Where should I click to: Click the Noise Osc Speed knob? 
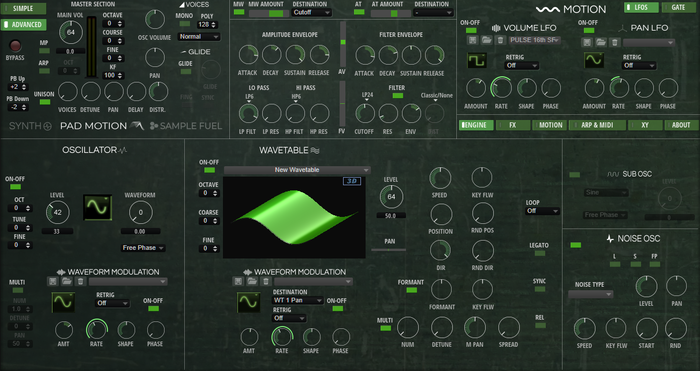coord(584,329)
